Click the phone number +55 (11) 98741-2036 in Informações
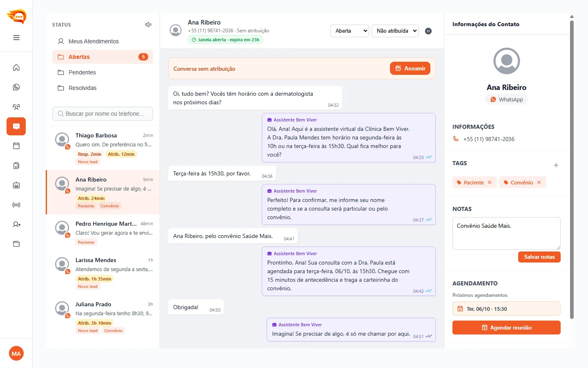The image size is (588, 368). [489, 139]
